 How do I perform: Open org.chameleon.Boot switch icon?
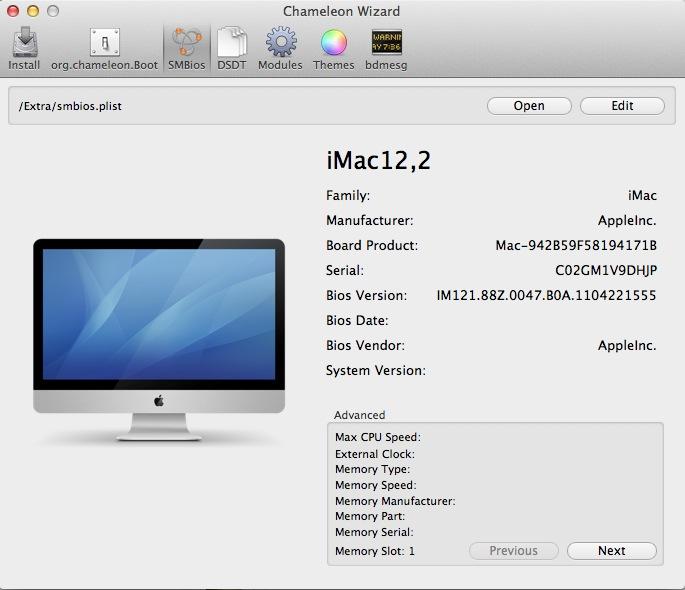point(104,48)
